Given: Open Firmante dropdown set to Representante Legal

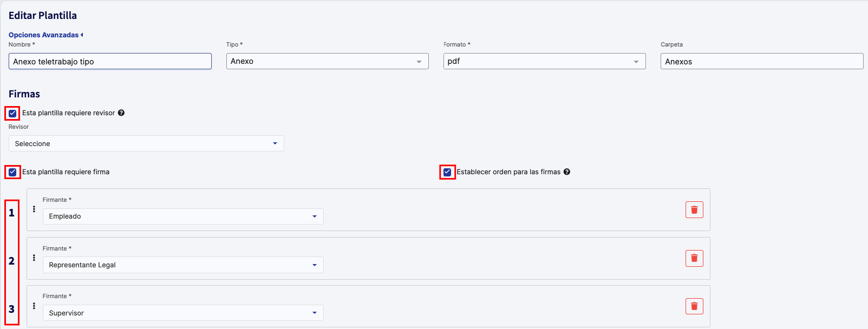Looking at the screenshot, I should (183, 265).
